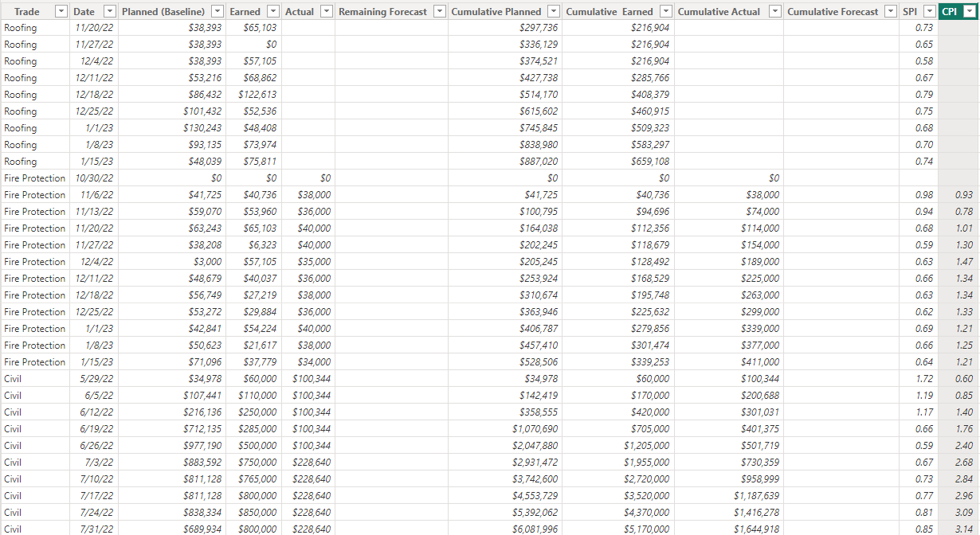Click the Date cell 11/13/22
The image size is (980, 535).
[x=94, y=212]
